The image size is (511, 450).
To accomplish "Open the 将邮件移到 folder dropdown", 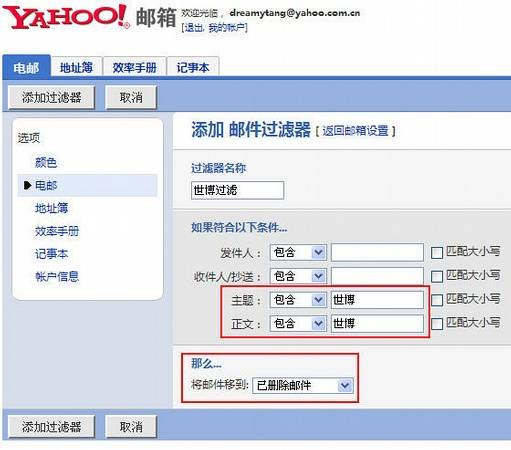I will 303,386.
